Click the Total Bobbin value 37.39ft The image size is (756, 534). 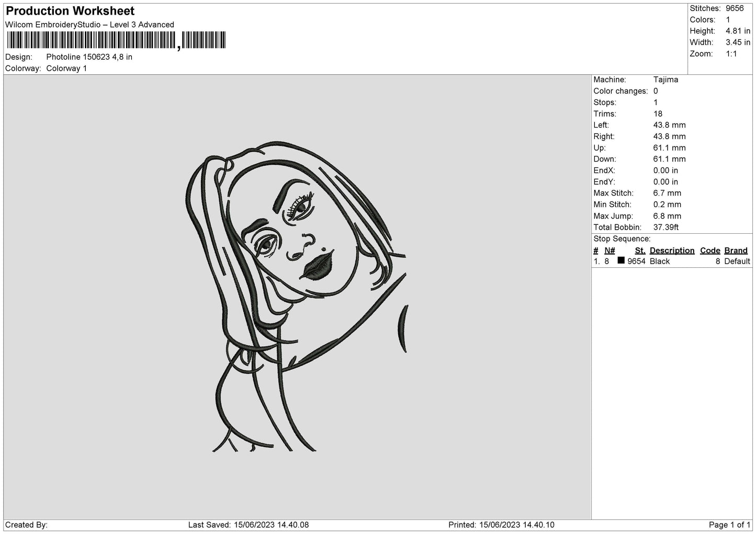[x=666, y=228]
